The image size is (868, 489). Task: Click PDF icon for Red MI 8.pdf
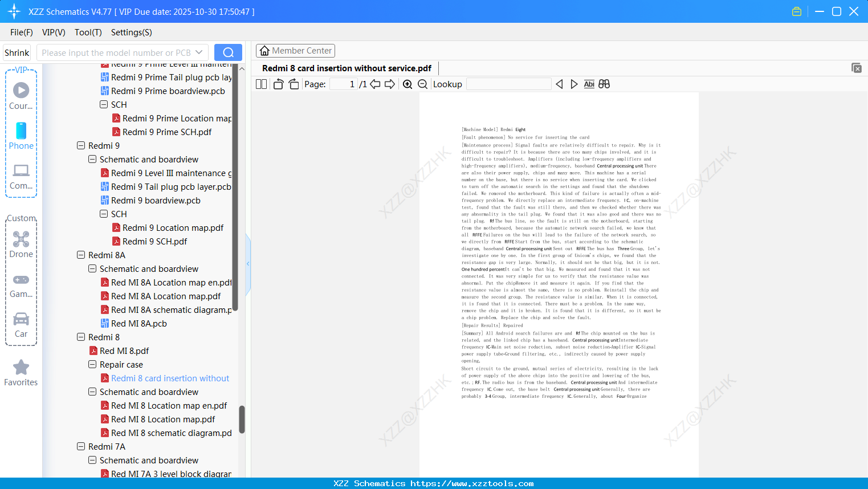click(93, 351)
